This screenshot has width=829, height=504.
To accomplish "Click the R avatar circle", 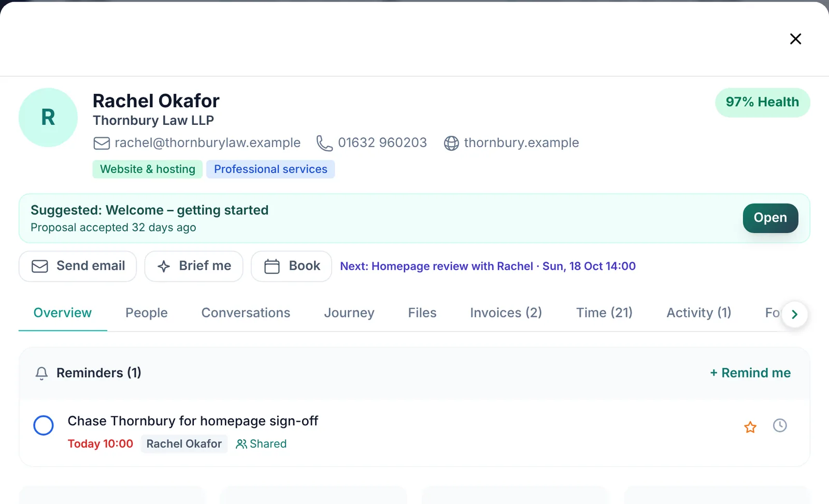I will click(48, 118).
